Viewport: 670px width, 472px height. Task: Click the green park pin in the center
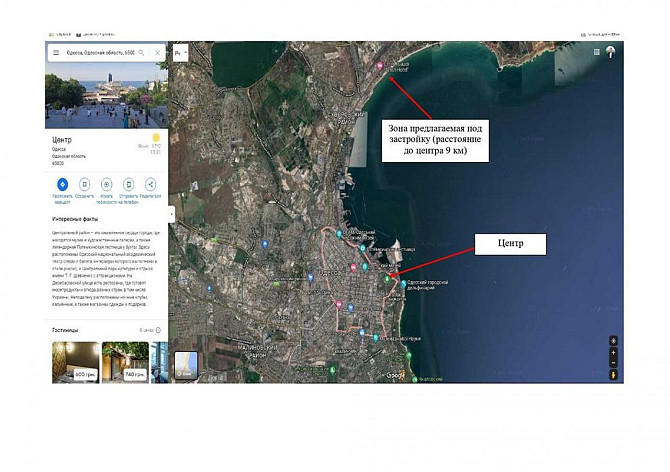(387, 279)
